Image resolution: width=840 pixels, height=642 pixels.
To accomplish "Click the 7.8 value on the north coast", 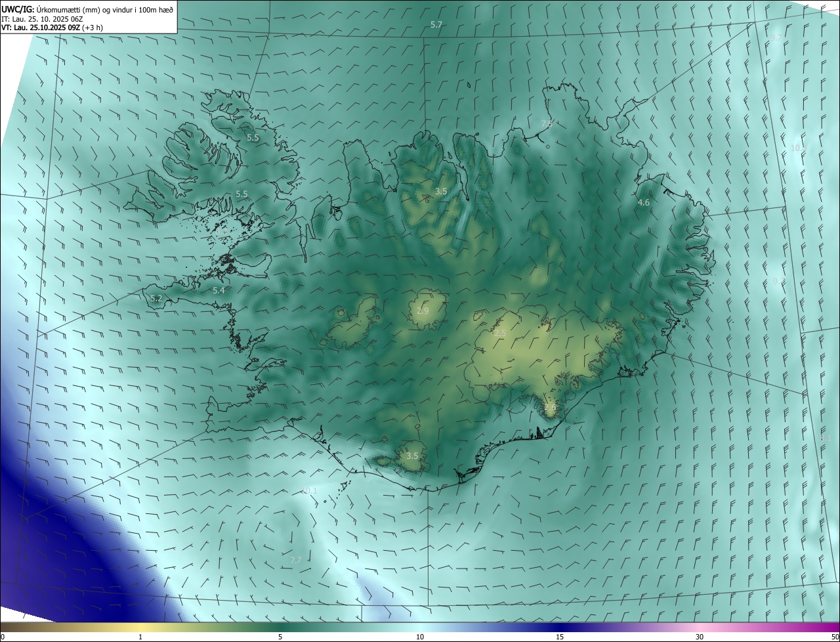I will tap(547, 123).
